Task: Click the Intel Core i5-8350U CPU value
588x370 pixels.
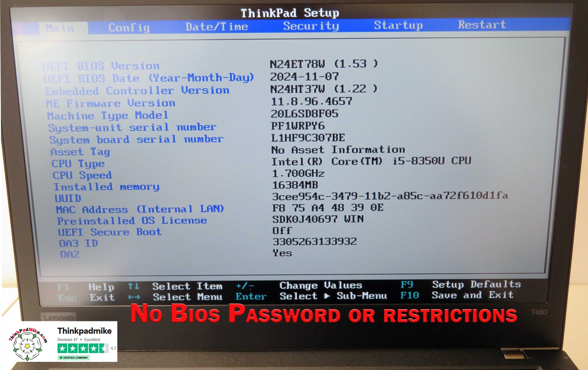Action: 371,161
